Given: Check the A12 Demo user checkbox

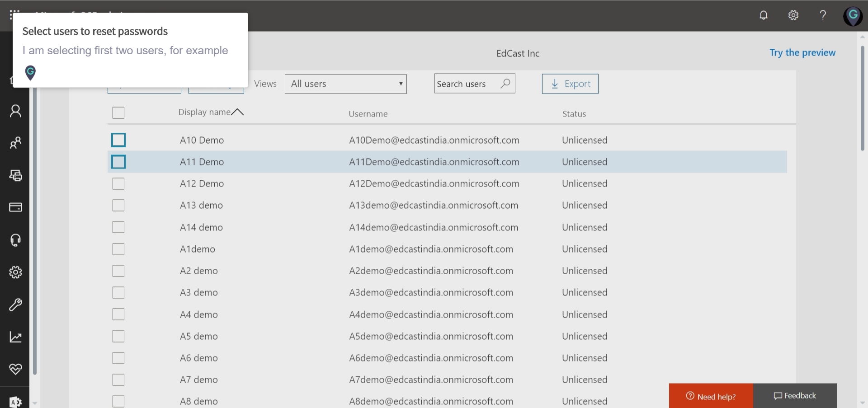Looking at the screenshot, I should [x=118, y=183].
